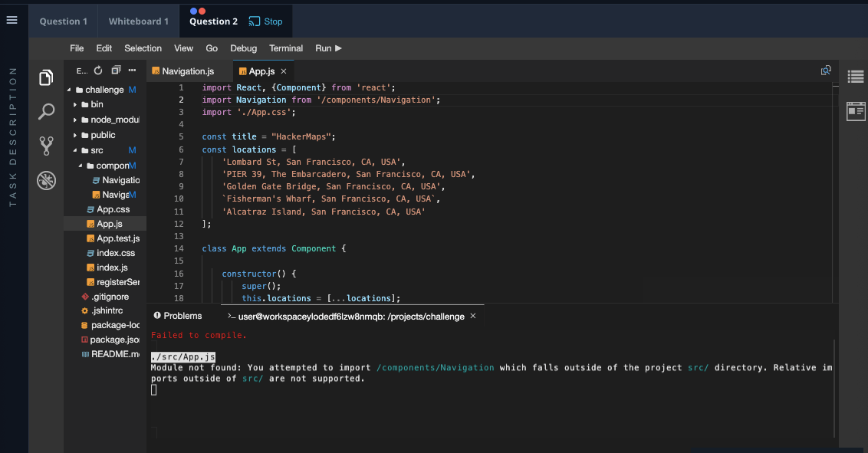Expand the public folder
This screenshot has height=453, width=868.
coord(75,135)
